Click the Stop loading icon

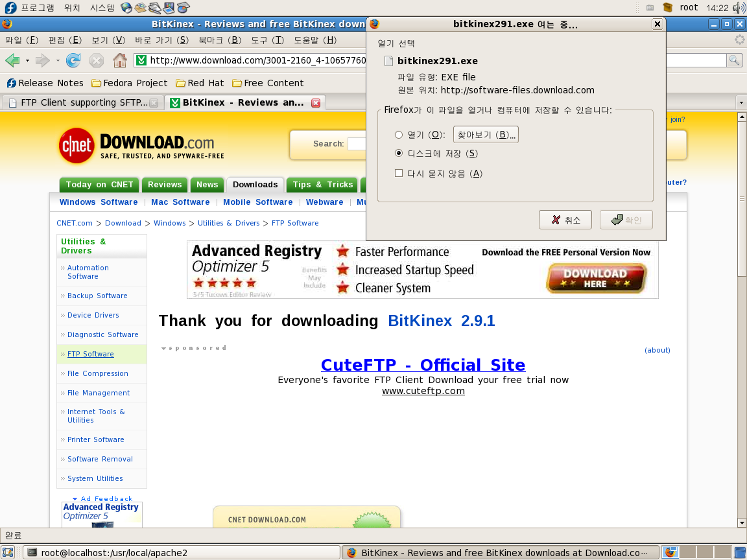click(97, 60)
